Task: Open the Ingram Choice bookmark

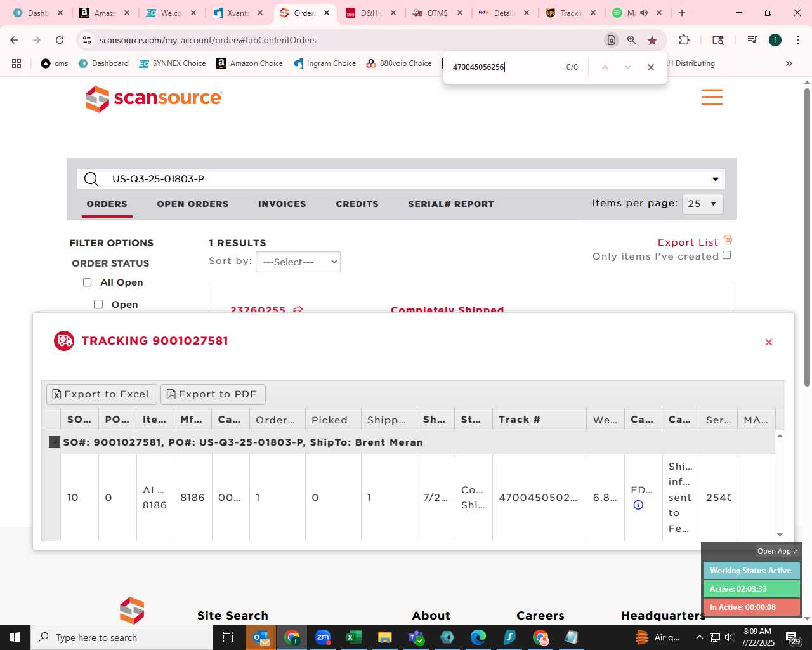Action: (325, 63)
